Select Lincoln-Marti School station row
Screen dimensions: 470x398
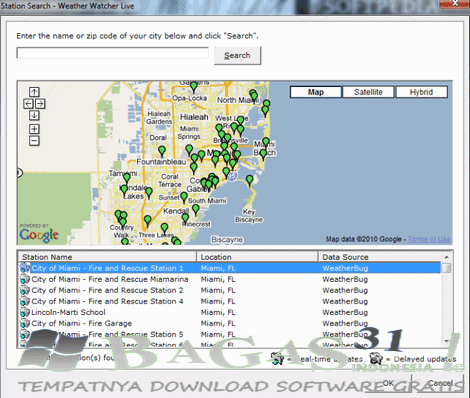pos(230,312)
